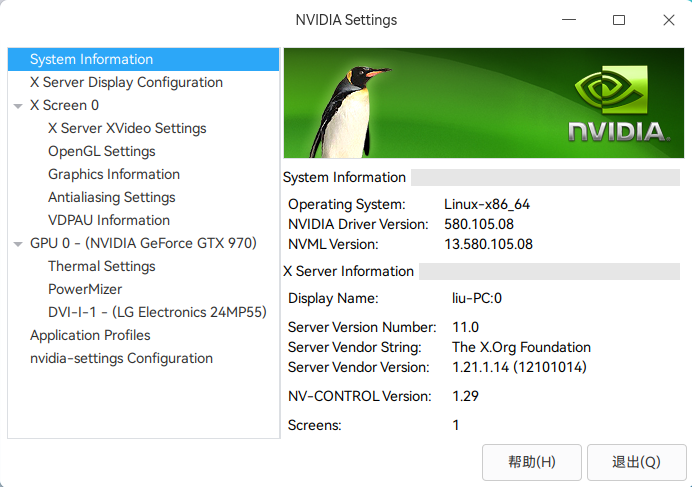Collapse the X Screen 0 tree arrow
The width and height of the screenshot is (692, 487).
18,106
